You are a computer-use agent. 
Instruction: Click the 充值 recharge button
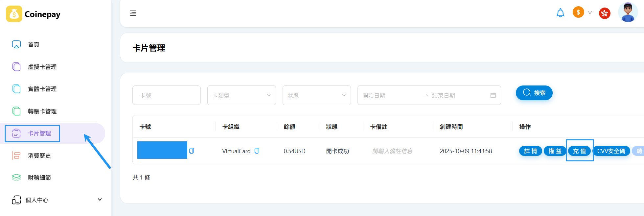click(579, 151)
